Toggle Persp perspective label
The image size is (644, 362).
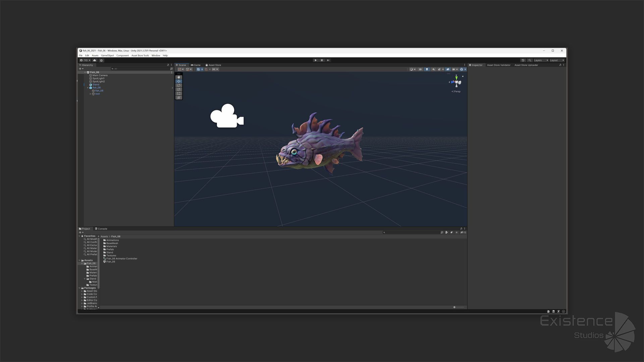(456, 92)
